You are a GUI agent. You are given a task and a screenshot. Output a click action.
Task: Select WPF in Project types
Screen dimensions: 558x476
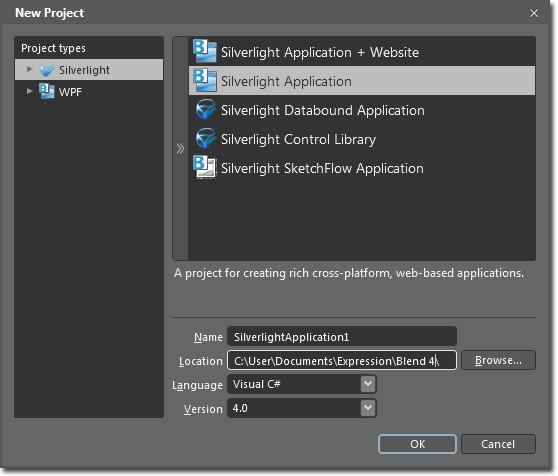pyautogui.click(x=89, y=91)
